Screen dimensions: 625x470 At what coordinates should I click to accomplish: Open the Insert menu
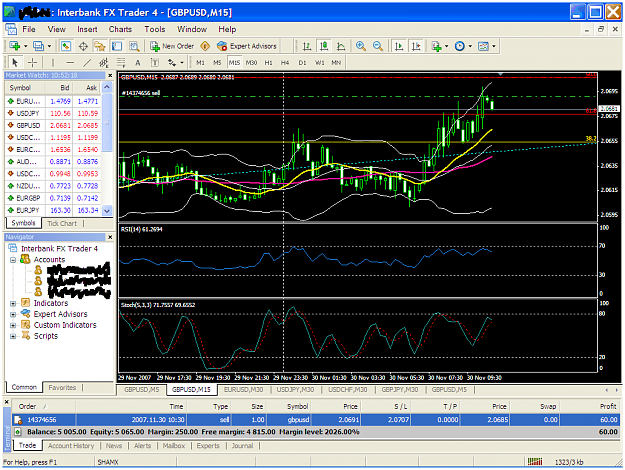pos(87,29)
